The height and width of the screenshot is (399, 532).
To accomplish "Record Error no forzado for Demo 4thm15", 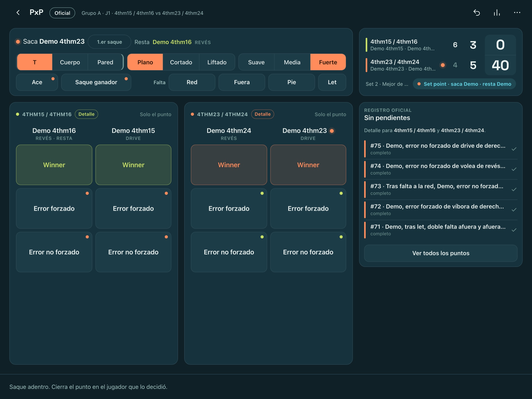I will pyautogui.click(x=133, y=252).
